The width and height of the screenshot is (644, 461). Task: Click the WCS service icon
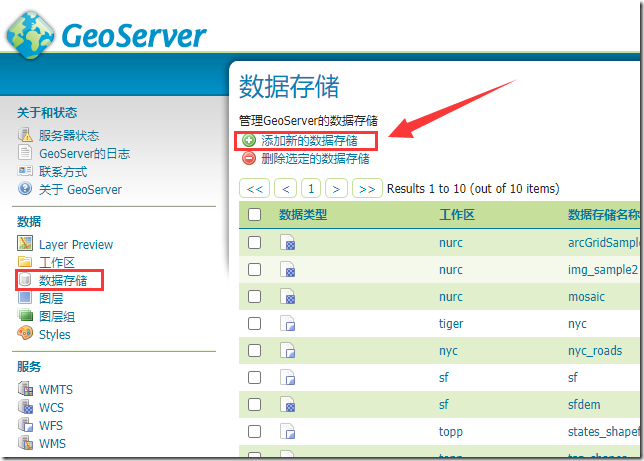click(25, 406)
